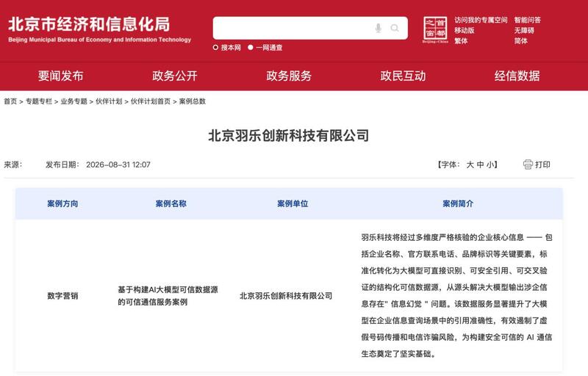The width and height of the screenshot is (588, 376).
Task: Open the 要闻发布 menu
Action: point(60,76)
